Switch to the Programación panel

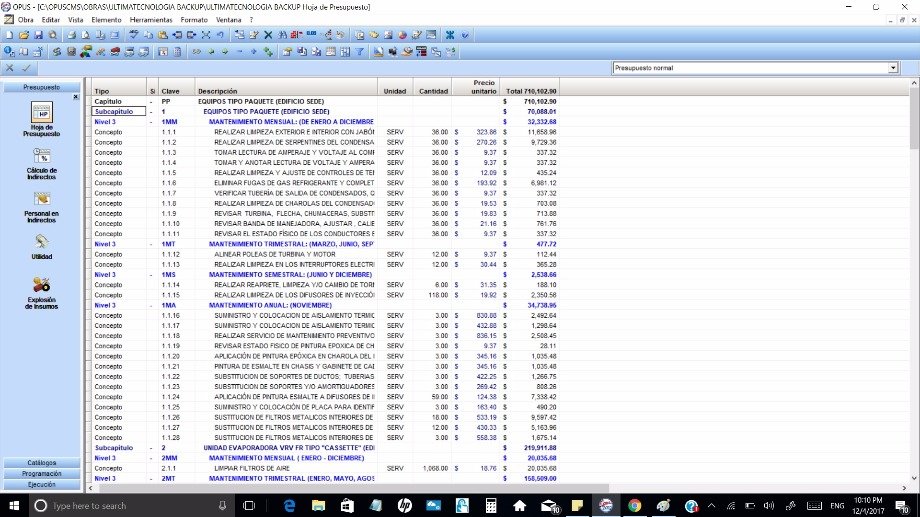pos(41,474)
